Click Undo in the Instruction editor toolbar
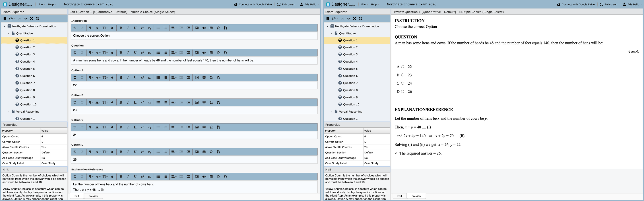 tap(75, 28)
